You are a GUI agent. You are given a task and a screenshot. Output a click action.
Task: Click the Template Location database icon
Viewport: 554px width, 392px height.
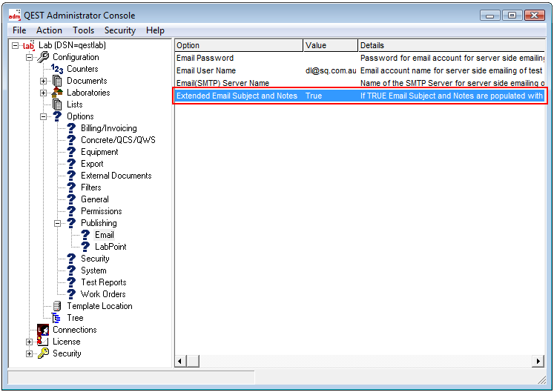57,306
